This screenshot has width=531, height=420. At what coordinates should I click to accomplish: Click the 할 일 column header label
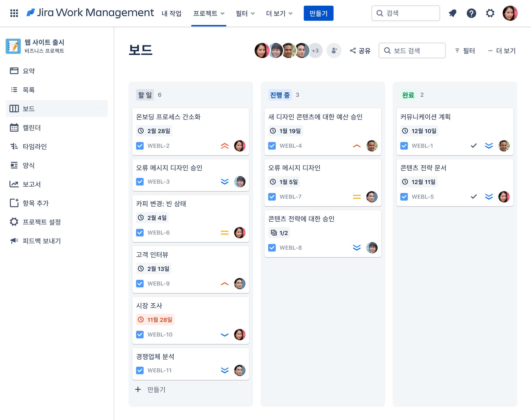coord(145,95)
